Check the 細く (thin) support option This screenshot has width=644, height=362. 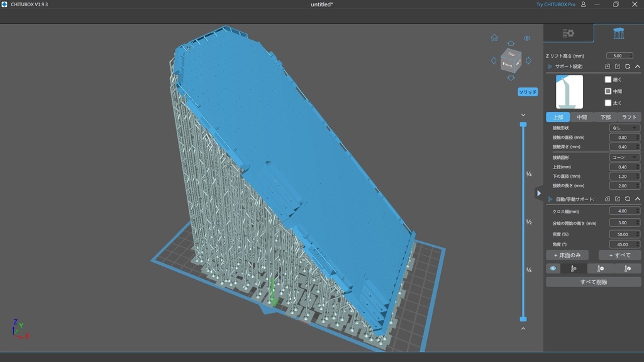pyautogui.click(x=608, y=79)
